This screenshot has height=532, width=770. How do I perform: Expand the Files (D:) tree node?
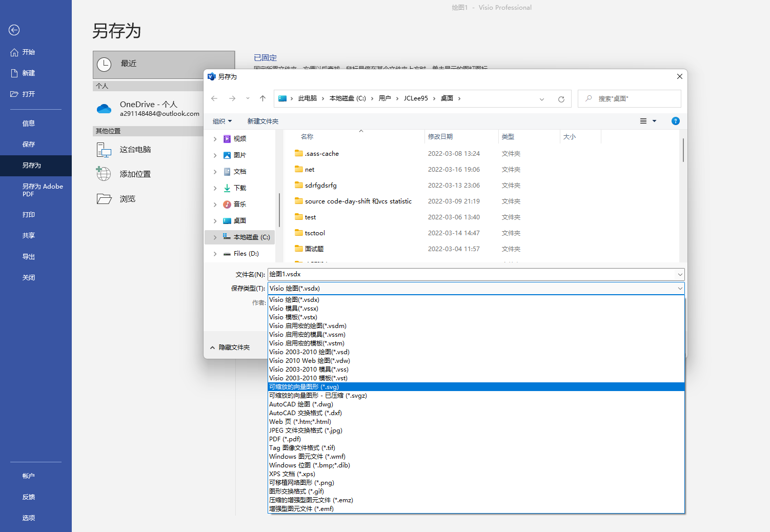(215, 254)
